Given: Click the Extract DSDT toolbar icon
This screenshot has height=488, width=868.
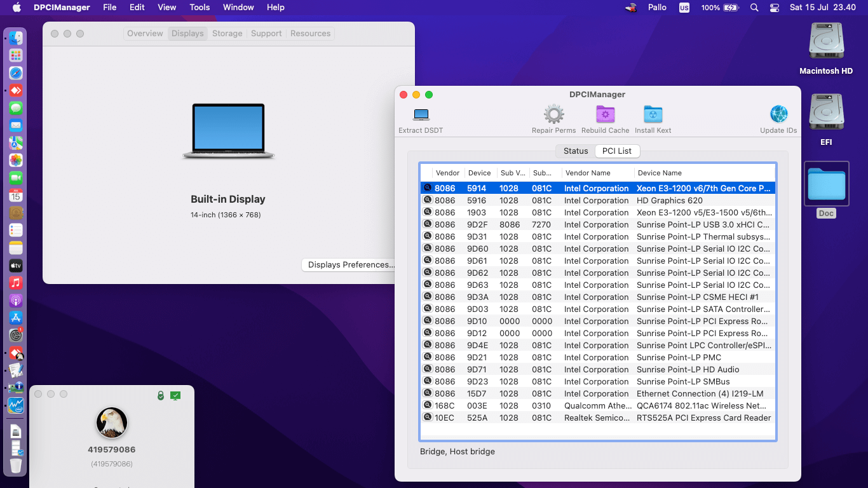Looking at the screenshot, I should [x=421, y=115].
